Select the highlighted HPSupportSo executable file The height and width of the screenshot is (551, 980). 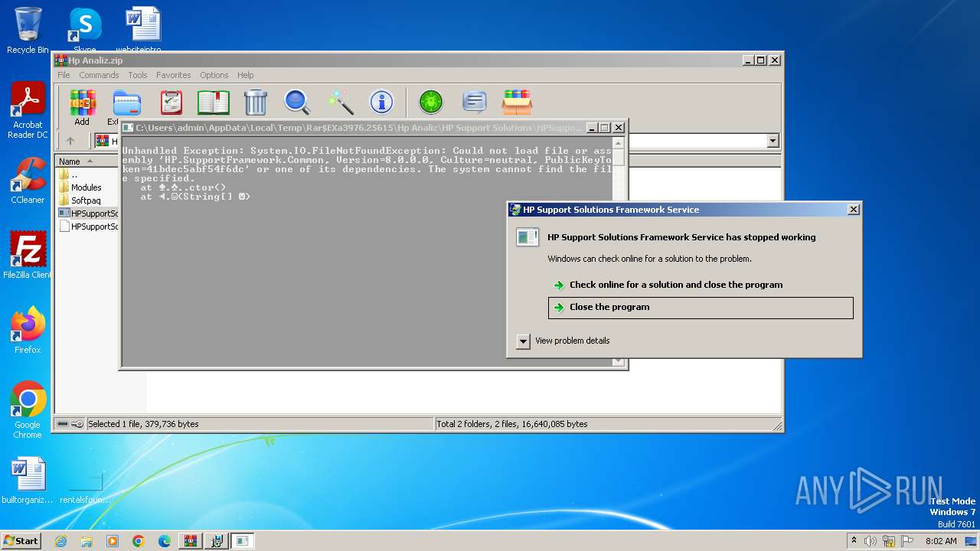tap(87, 214)
